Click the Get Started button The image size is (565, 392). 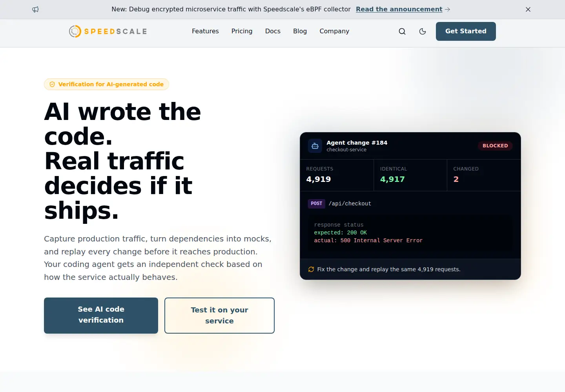tap(466, 31)
